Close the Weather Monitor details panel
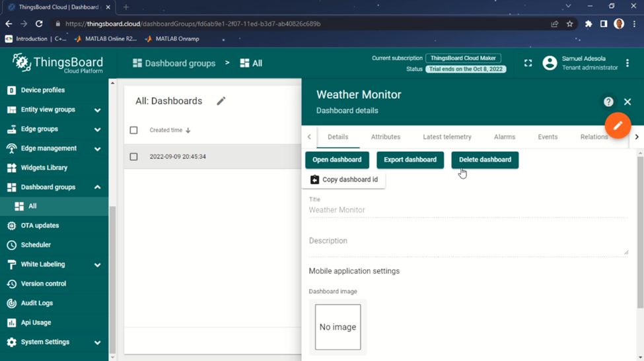 pyautogui.click(x=627, y=102)
